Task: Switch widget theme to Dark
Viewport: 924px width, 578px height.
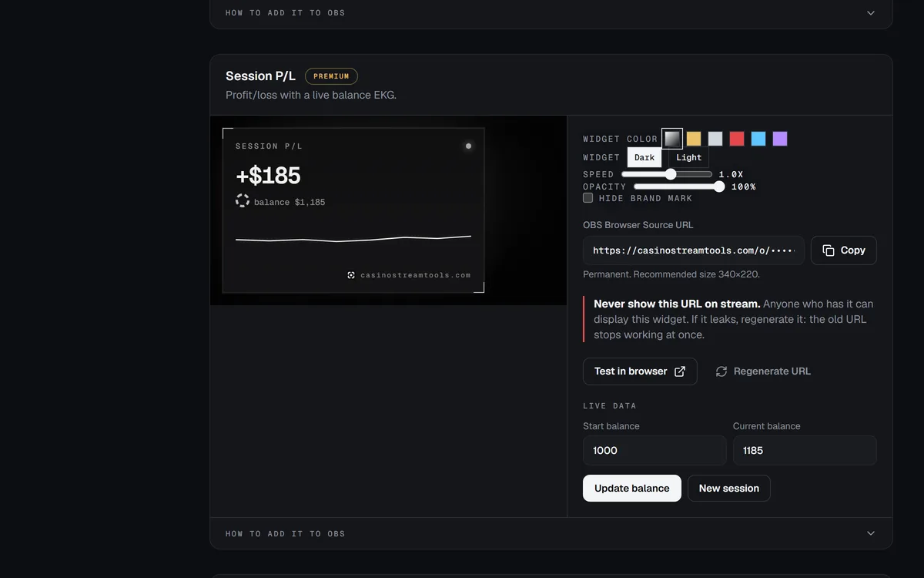Action: pos(644,157)
